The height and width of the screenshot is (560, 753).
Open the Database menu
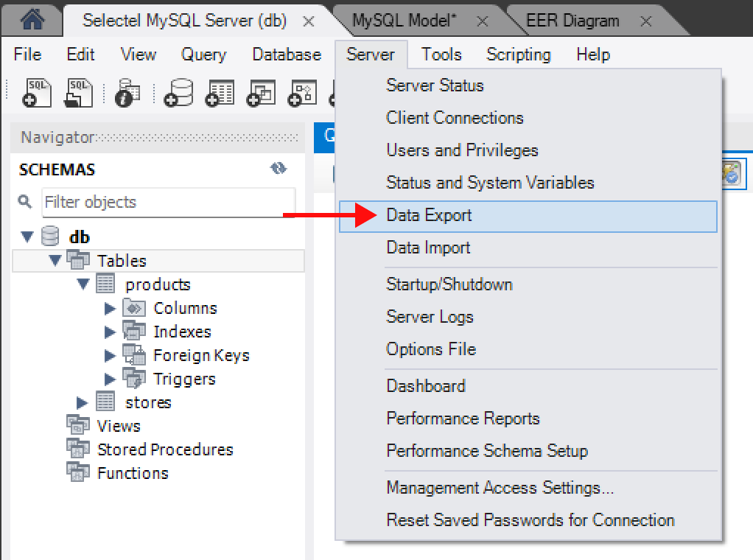287,55
